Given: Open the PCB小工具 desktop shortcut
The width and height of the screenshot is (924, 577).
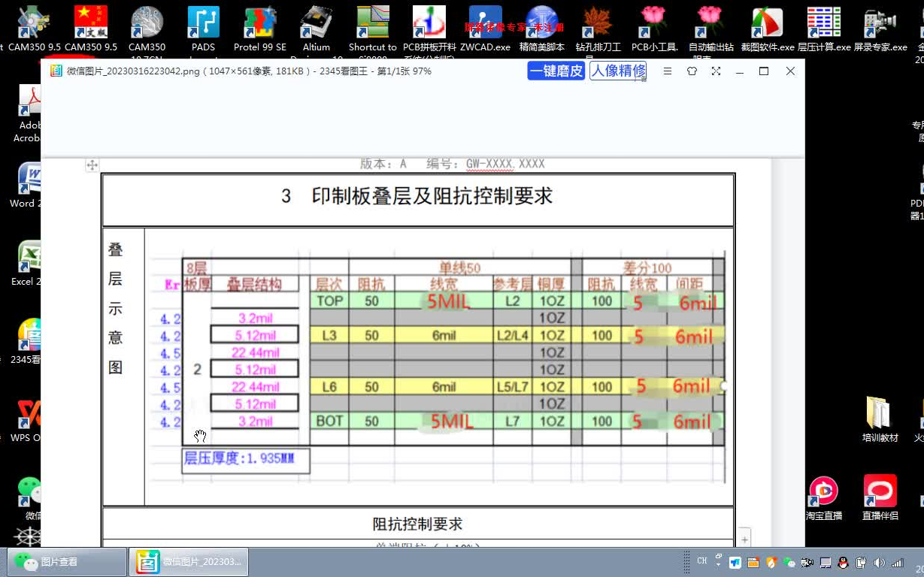Looking at the screenshot, I should pyautogui.click(x=653, y=21).
